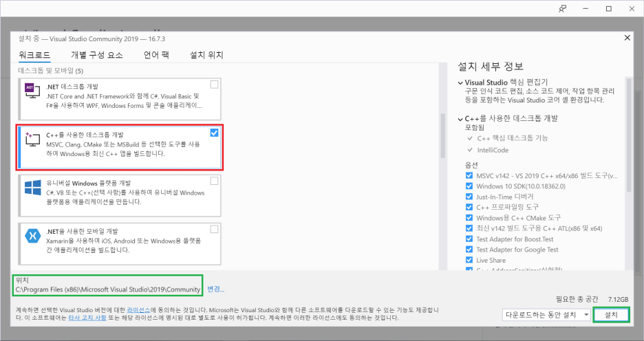Open the 타사 고지 사항 link

pos(87,318)
